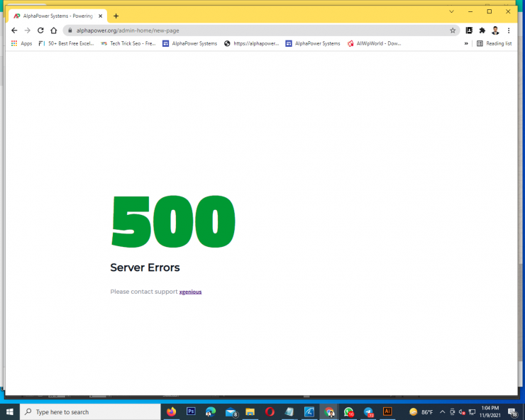Viewport: 525px width, 420px height.
Task: Open the tab search dropdown arrow
Action: click(451, 12)
